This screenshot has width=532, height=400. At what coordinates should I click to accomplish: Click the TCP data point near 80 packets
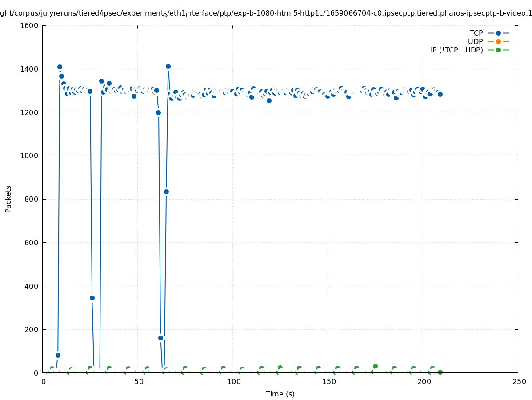(58, 355)
